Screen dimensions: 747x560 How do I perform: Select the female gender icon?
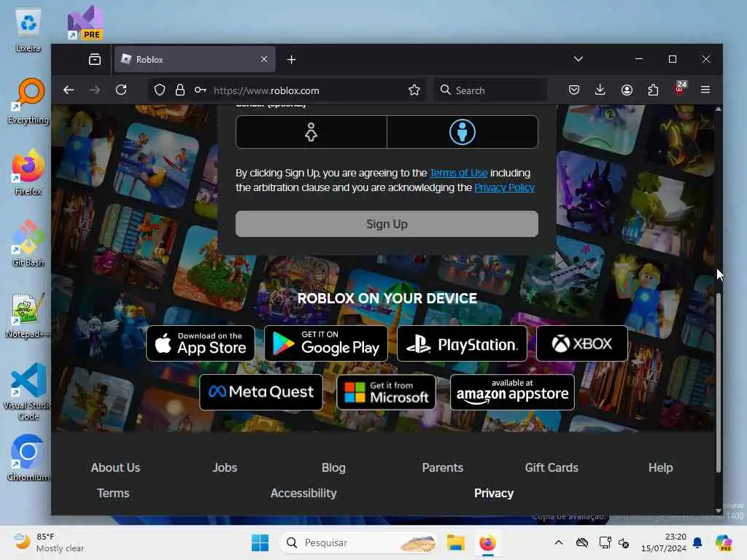tap(311, 132)
